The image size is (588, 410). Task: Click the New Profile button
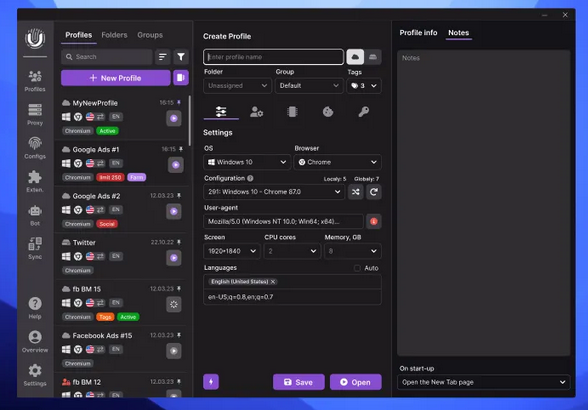tap(116, 78)
